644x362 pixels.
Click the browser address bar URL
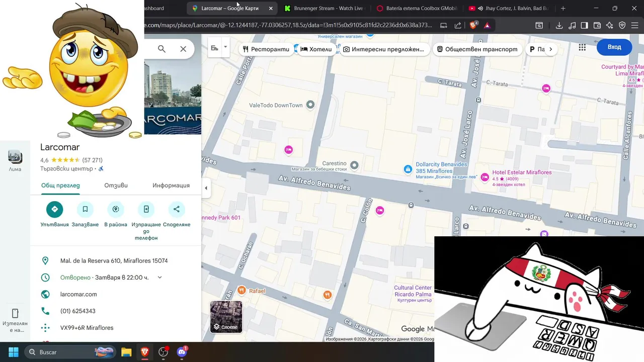pyautogui.click(x=288, y=25)
